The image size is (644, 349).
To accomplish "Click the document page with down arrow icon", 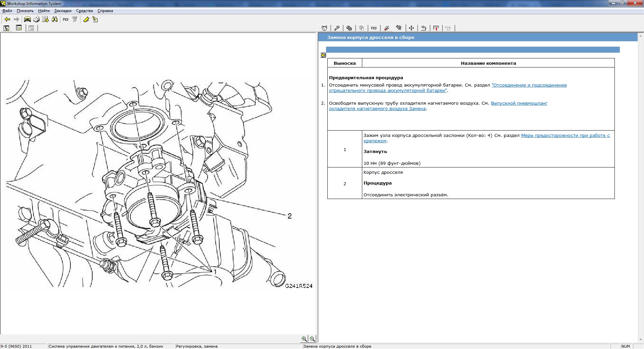I will (46, 19).
